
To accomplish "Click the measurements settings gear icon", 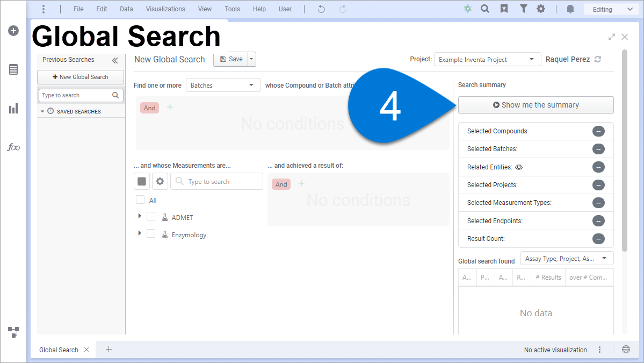I will 160,181.
